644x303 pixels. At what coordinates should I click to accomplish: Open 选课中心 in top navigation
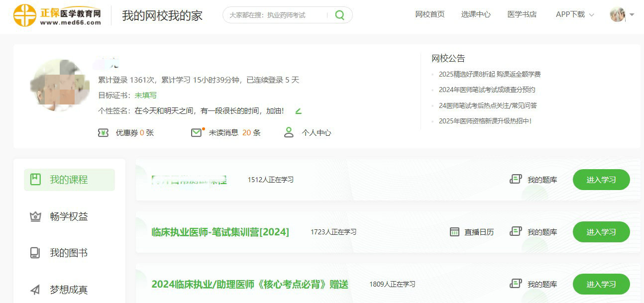point(476,14)
